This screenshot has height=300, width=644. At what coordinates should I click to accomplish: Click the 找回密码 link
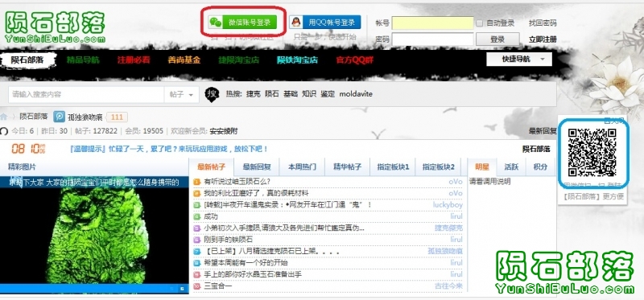coord(543,23)
